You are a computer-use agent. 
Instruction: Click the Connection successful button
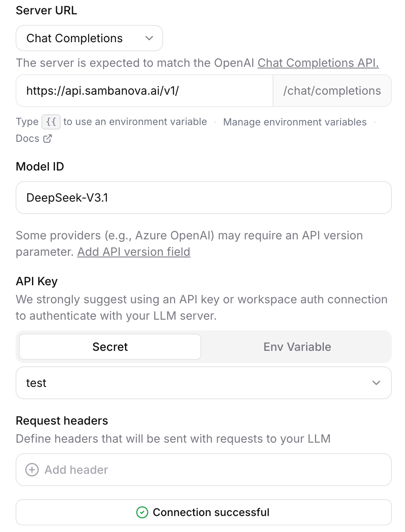tap(204, 512)
